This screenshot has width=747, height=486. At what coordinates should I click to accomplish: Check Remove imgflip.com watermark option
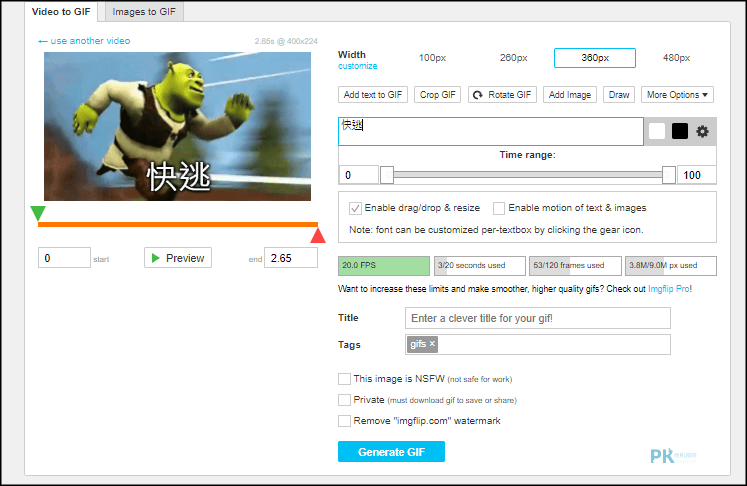pos(344,421)
